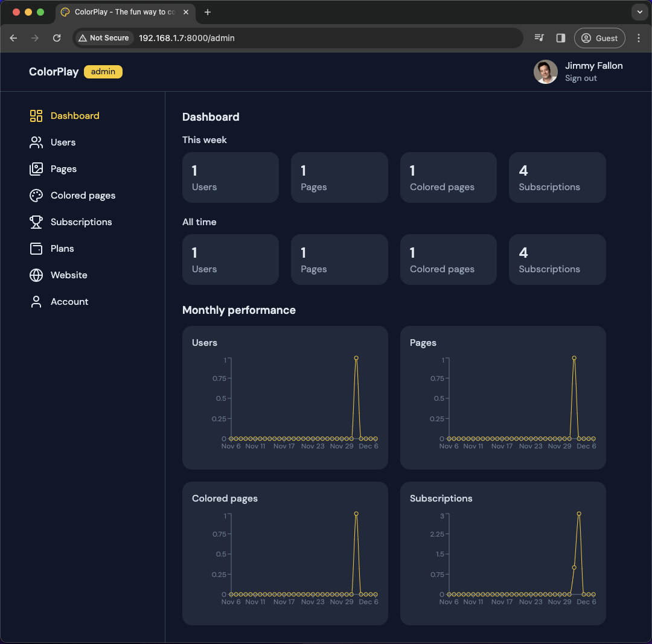The image size is (652, 644).
Task: View the Not Secure connection details
Action: click(104, 37)
